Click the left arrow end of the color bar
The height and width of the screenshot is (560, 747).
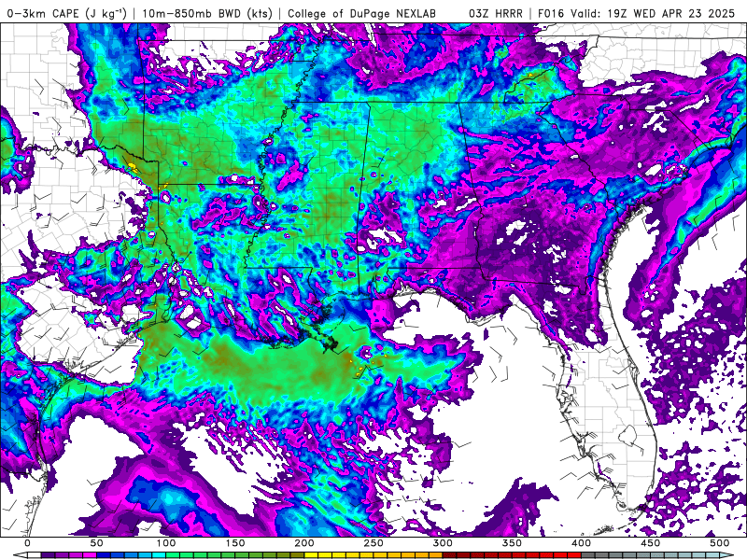[x=20, y=554]
